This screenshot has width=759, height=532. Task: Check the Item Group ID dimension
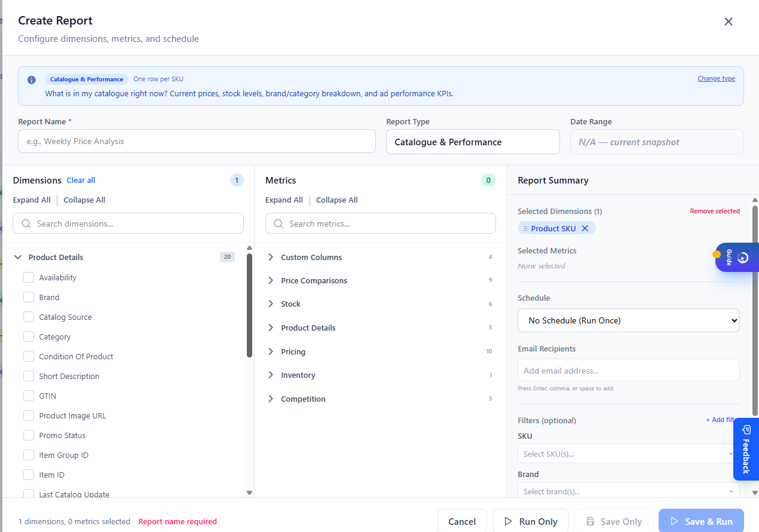(29, 455)
